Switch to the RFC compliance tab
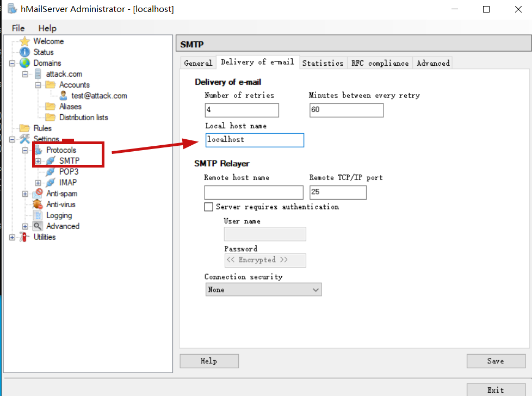Image resolution: width=532 pixels, height=396 pixels. [380, 63]
